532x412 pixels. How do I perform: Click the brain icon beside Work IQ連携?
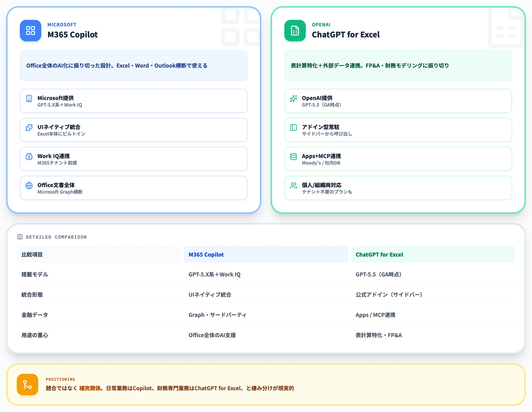[x=29, y=157]
